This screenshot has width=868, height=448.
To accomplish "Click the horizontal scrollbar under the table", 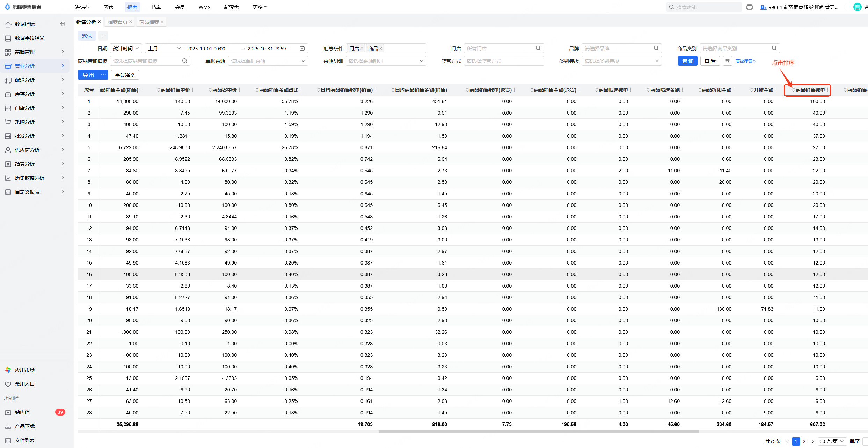I will tap(538, 432).
